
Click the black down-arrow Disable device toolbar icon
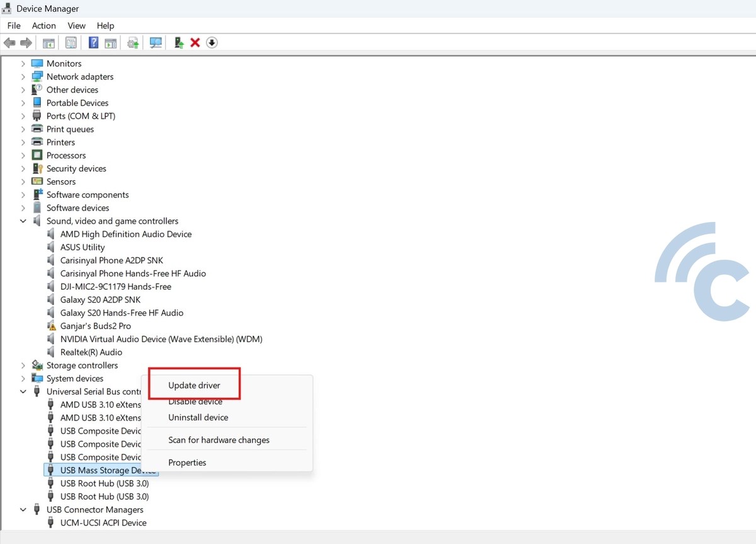click(212, 43)
